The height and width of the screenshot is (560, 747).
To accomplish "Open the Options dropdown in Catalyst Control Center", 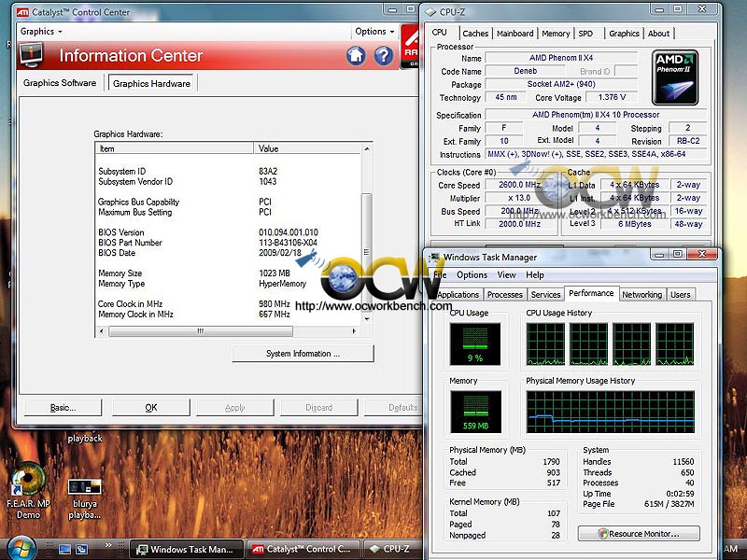I will [374, 32].
